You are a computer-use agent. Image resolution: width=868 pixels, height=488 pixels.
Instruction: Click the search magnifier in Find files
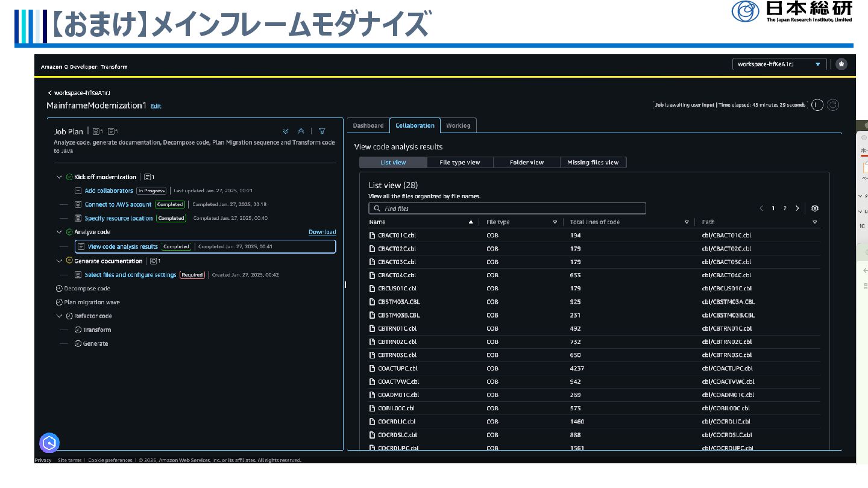pyautogui.click(x=377, y=208)
